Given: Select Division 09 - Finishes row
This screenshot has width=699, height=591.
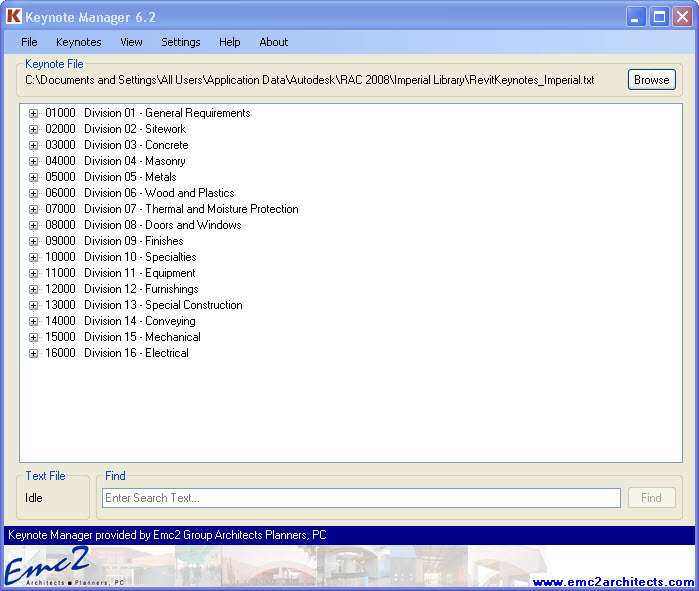Looking at the screenshot, I should [x=114, y=241].
